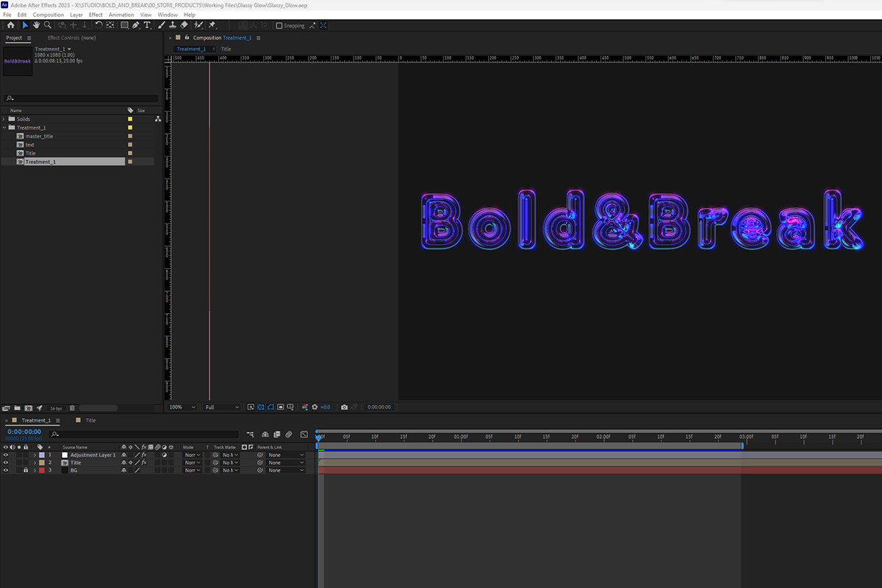This screenshot has width=882, height=588.
Task: Click the new folder icon in Project panel
Action: click(x=17, y=408)
